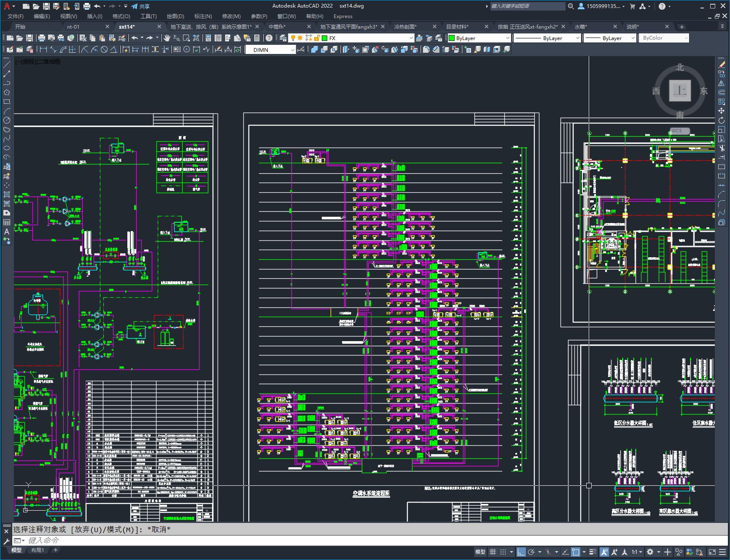The width and height of the screenshot is (730, 560).
Task: Select the Rotate tool in the right toolbar
Action: [x=722, y=120]
